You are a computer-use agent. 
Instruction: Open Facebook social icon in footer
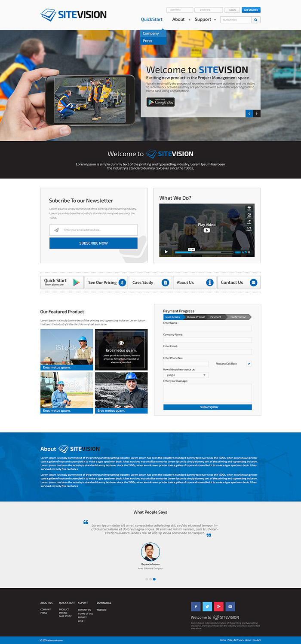tap(196, 607)
